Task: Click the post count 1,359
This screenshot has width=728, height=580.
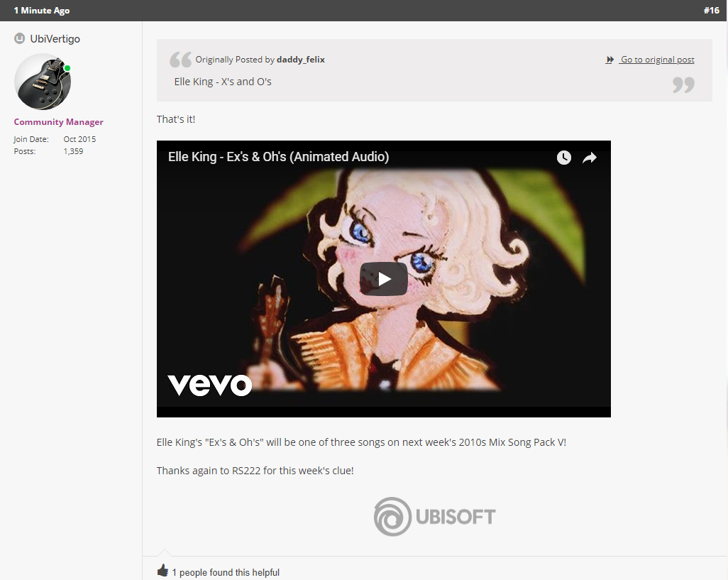Action: tap(73, 151)
